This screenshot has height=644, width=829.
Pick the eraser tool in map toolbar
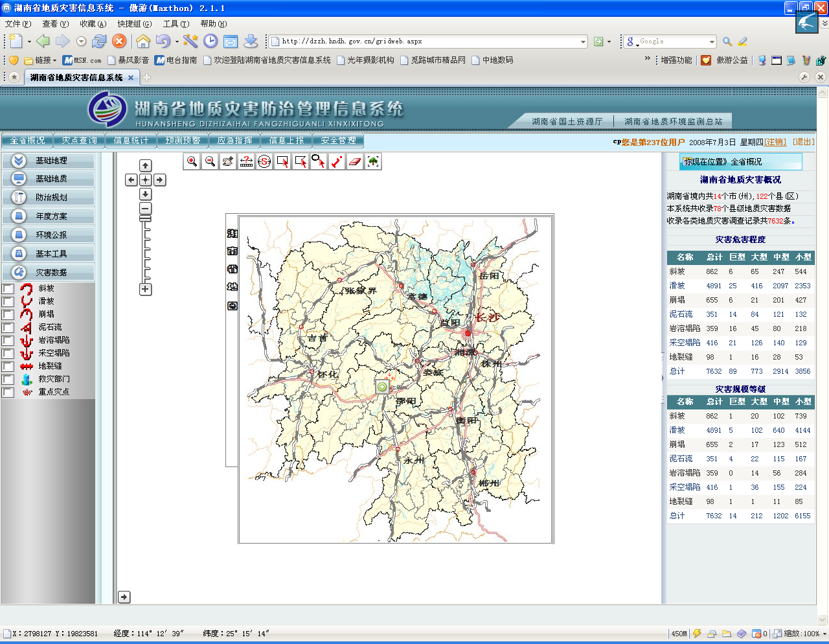[355, 161]
